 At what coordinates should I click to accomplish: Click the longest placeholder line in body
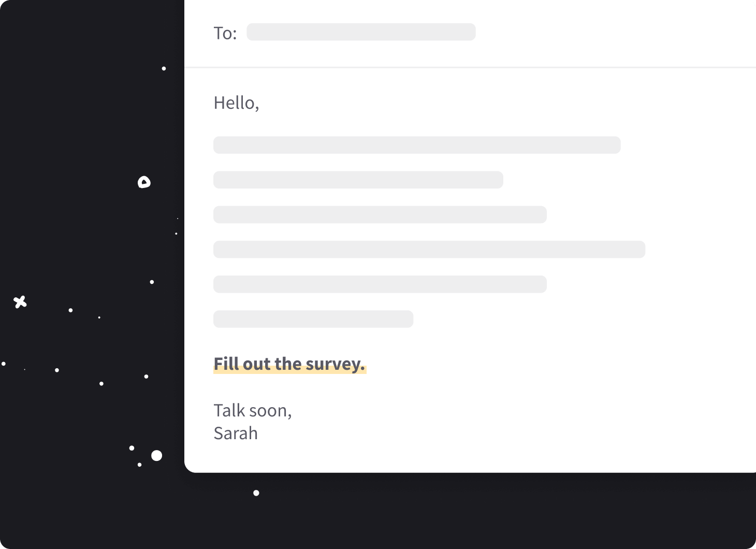click(x=429, y=249)
